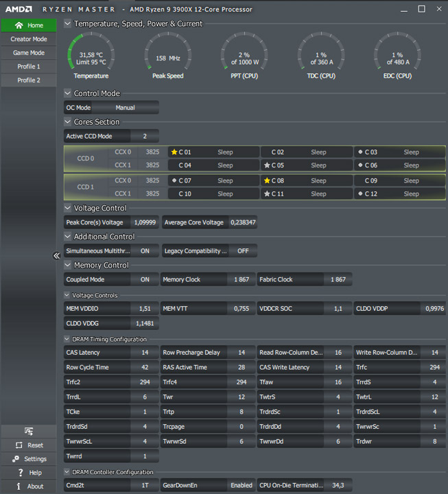
Task: Click the Reset button label
Action: (35, 445)
